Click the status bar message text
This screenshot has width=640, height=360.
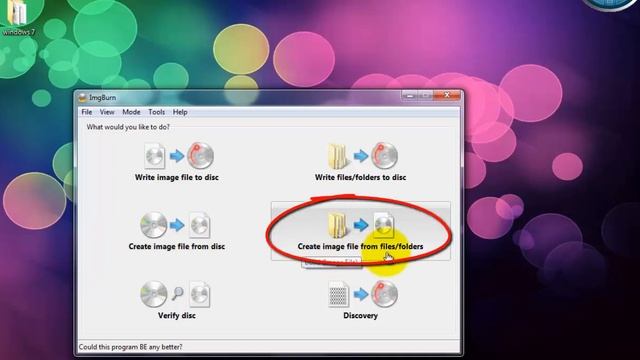point(131,347)
